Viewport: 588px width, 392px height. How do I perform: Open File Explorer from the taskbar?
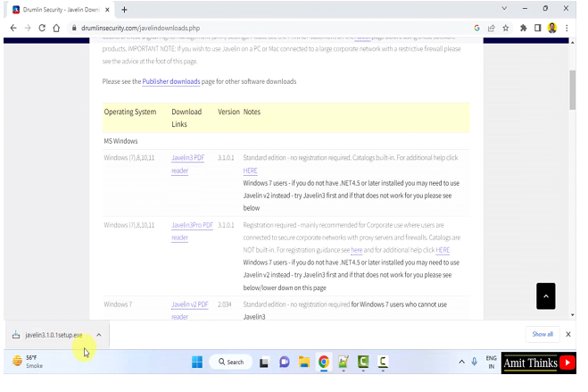tap(304, 362)
